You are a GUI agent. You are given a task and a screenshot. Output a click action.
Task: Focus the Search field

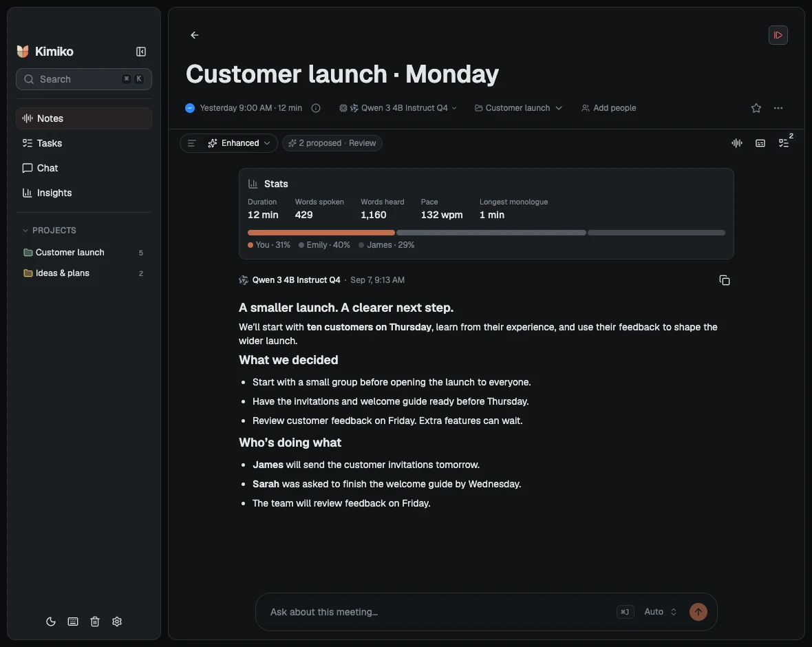[84, 79]
